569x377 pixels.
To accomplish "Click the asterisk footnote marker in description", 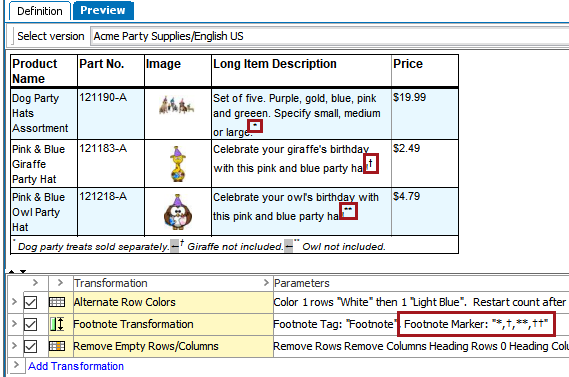I will coord(255,126).
